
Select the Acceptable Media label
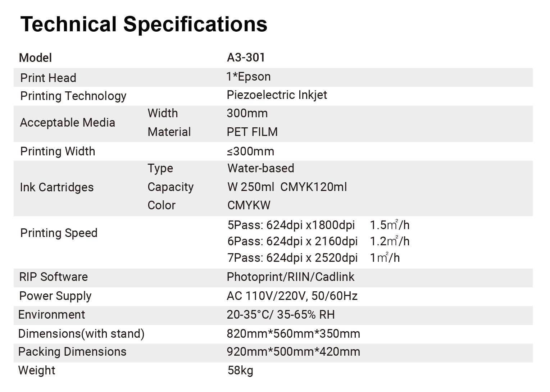coord(67,123)
